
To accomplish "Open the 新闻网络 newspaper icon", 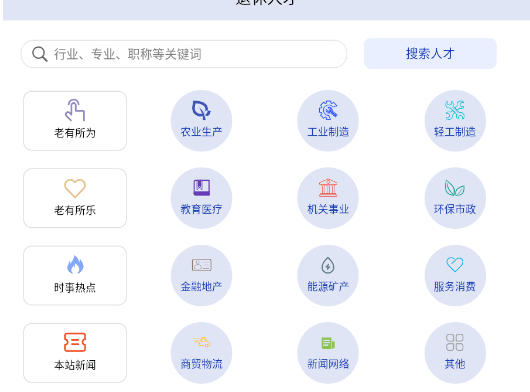I will click(328, 343).
